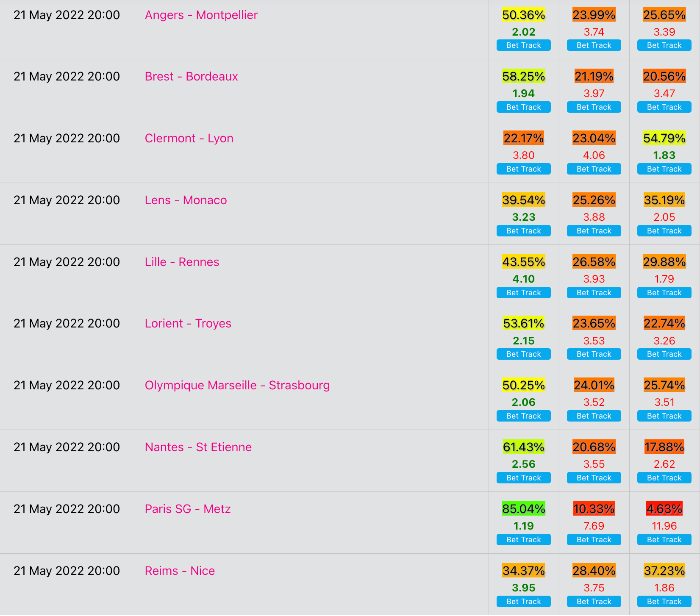700x616 pixels.
Task: Select the 20.56% Bordeaux win probability
Action: pyautogui.click(x=664, y=76)
